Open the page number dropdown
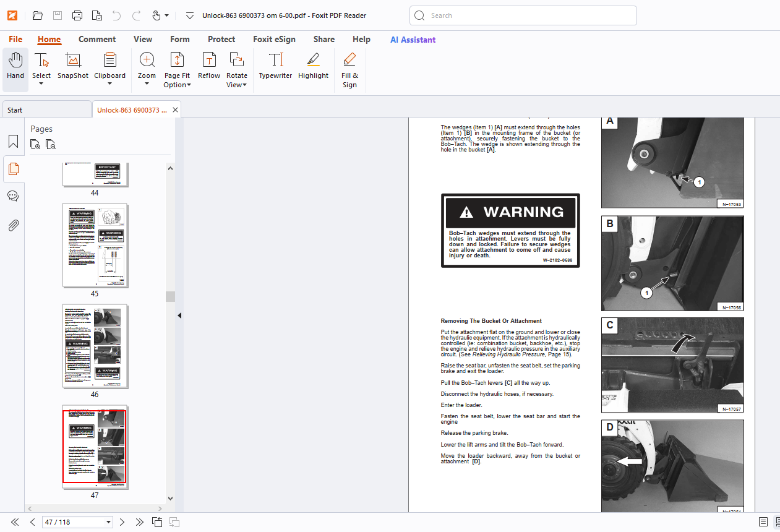780x532 pixels. tap(109, 522)
